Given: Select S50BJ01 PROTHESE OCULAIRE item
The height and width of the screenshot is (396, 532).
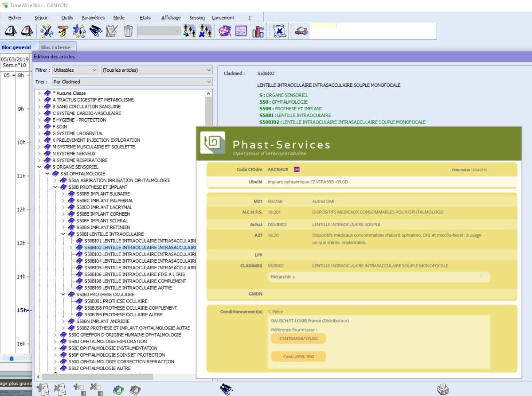Looking at the screenshot, I should 116,301.
